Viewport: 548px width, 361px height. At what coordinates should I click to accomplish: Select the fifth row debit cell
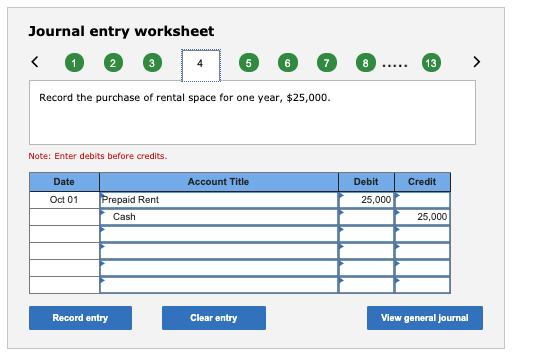tap(366, 268)
